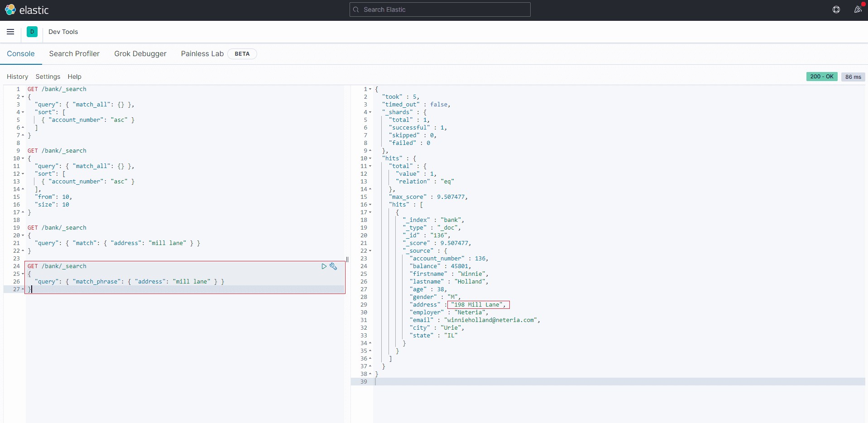The height and width of the screenshot is (423, 868).
Task: Collapse the _source object at response line 22
Action: pos(370,251)
